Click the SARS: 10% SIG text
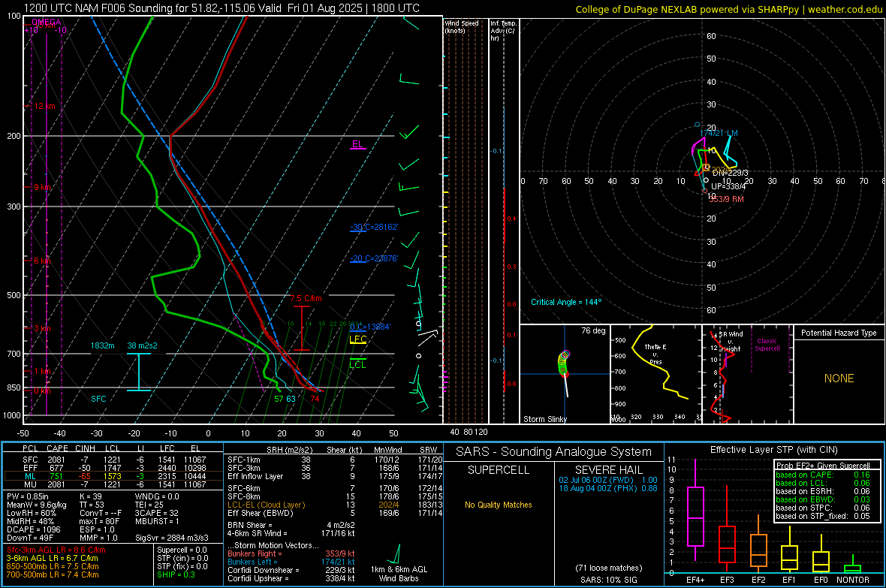The width and height of the screenshot is (886, 588). tap(608, 580)
